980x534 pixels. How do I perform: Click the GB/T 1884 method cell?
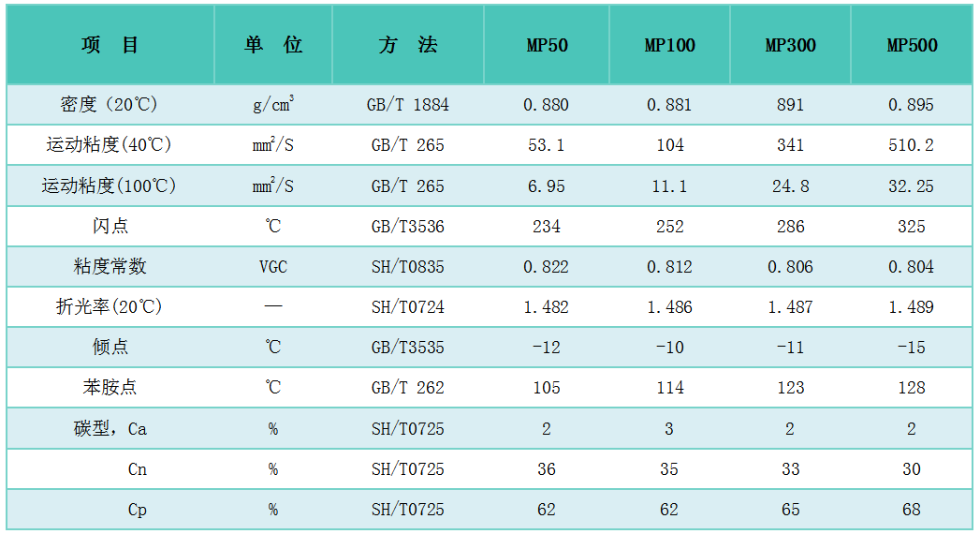click(x=407, y=105)
